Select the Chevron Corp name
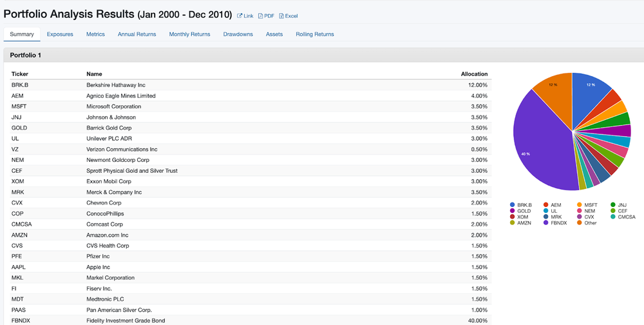 point(104,202)
